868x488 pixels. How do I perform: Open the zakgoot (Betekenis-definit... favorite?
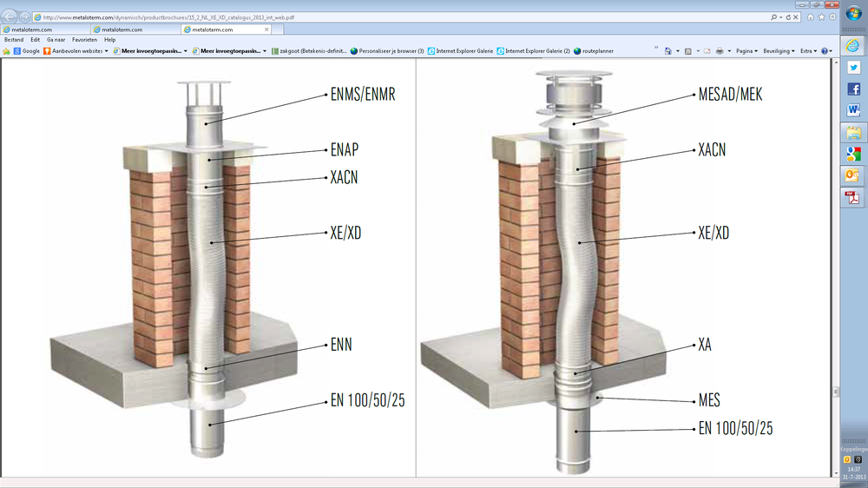[308, 51]
